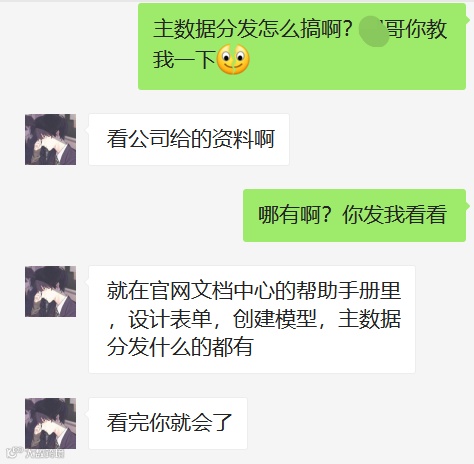Click "哥你教" text in first green bubble

coord(417,29)
